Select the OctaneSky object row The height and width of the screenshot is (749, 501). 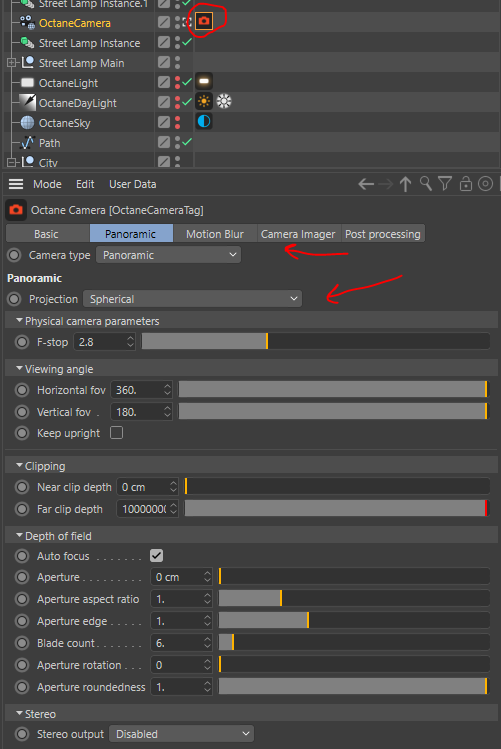pyautogui.click(x=64, y=123)
